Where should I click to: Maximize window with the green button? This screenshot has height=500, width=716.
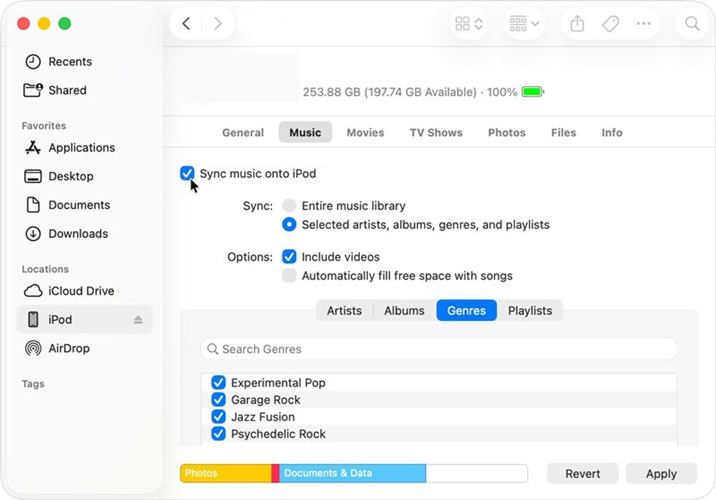(x=65, y=23)
